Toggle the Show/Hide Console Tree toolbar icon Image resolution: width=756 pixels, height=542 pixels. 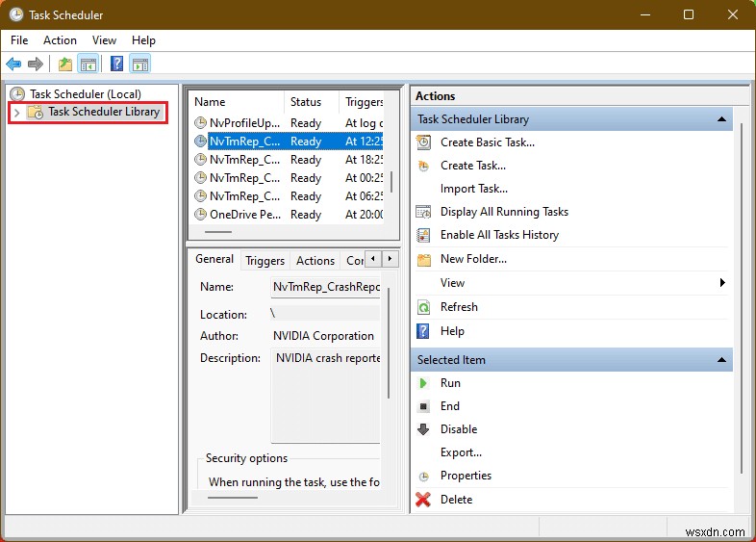click(x=88, y=64)
